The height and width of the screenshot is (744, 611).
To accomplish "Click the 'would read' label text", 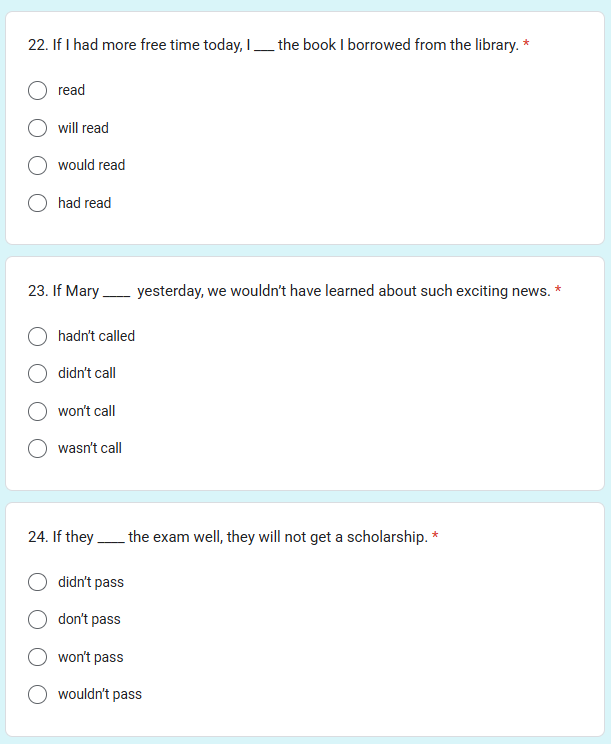I will coord(92,165).
